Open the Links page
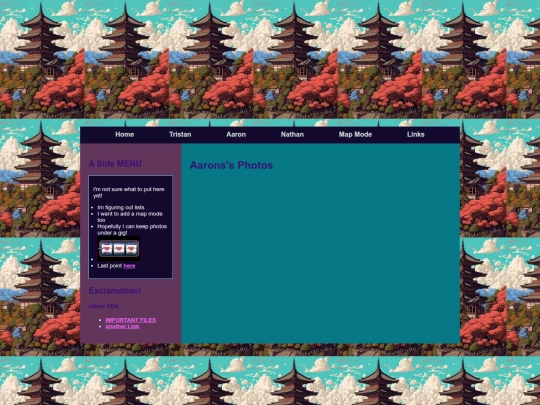 416,135
